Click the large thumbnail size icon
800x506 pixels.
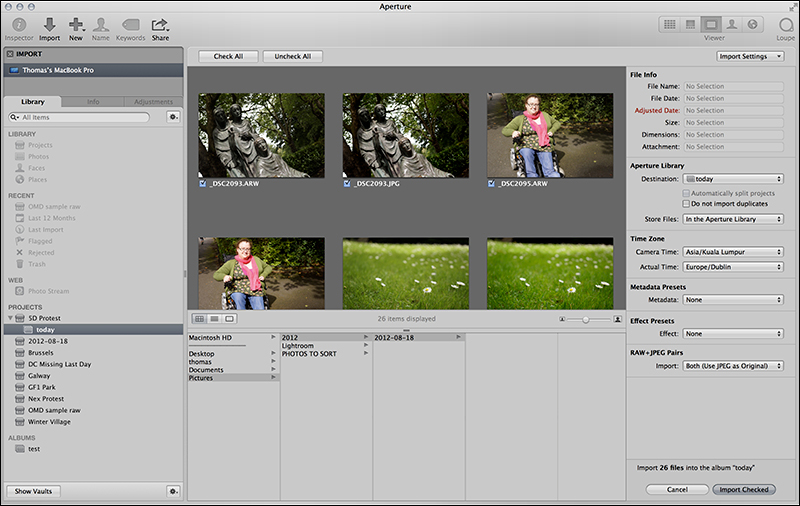[617, 319]
